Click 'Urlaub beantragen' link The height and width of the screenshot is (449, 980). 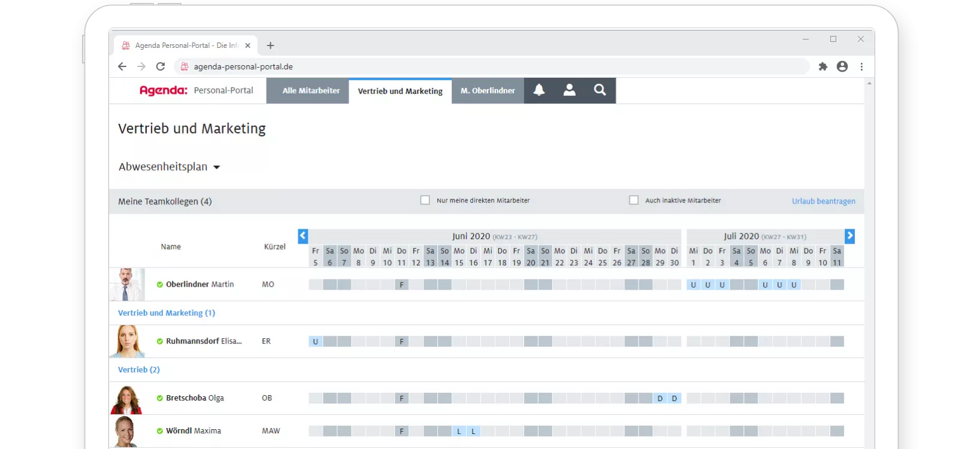click(823, 201)
